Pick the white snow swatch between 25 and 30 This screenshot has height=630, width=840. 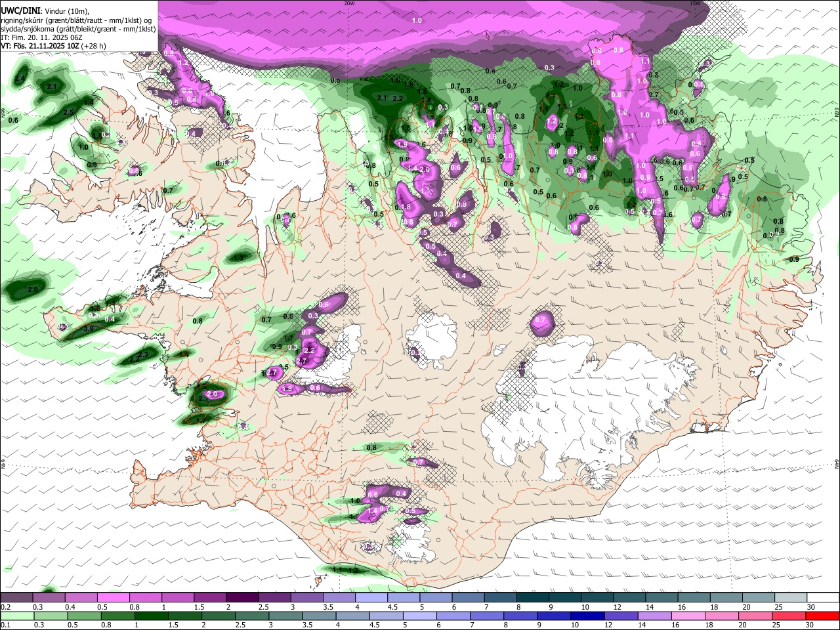point(790,597)
